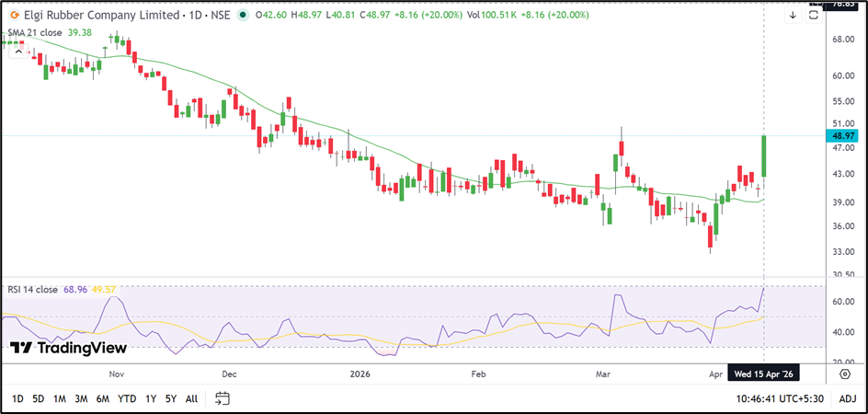
Task: Click the SMA 21 close indicator label
Action: pyautogui.click(x=33, y=31)
